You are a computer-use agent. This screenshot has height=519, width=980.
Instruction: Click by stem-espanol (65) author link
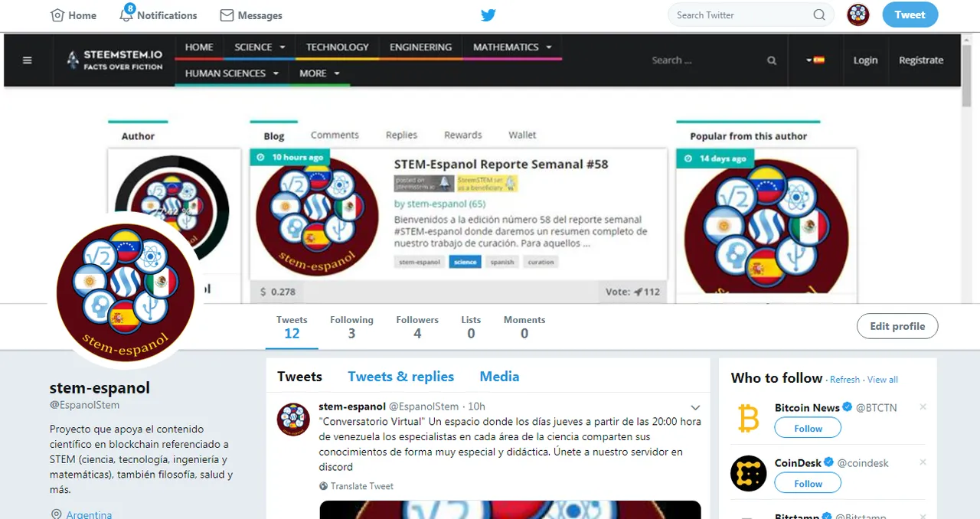point(439,204)
